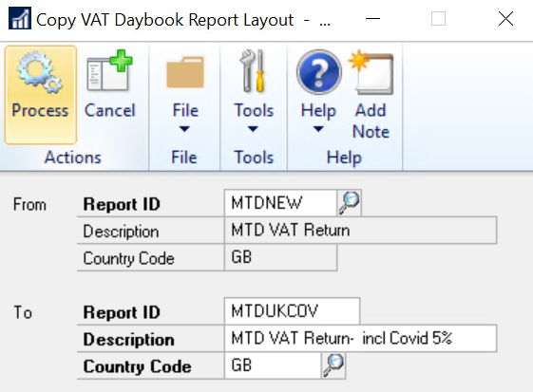Open the File folder icon
533x392 pixels.
coord(185,72)
